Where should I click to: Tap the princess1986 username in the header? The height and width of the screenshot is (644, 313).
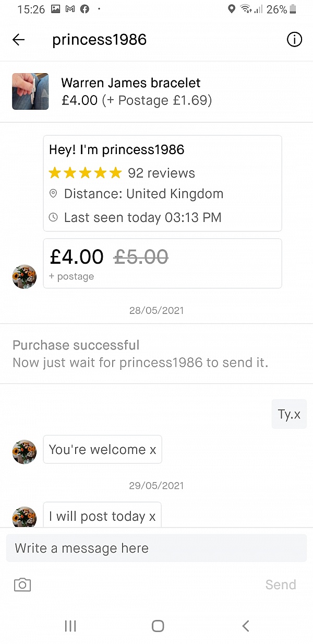click(99, 40)
